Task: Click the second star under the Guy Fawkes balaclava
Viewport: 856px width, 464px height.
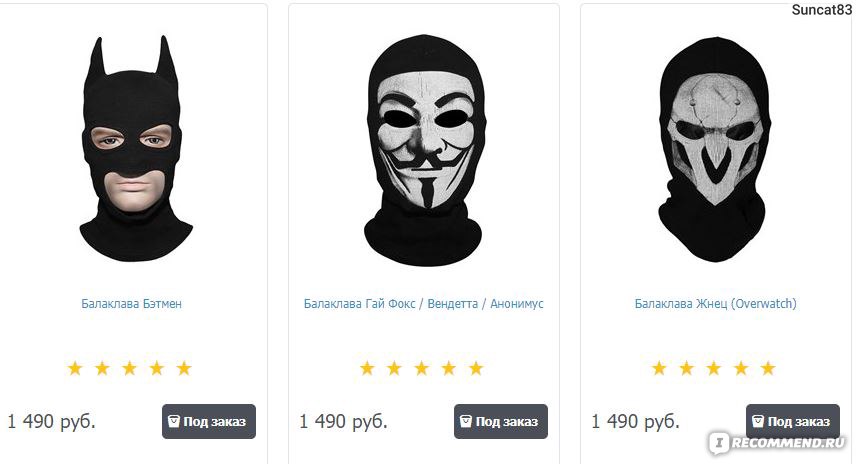Action: 394,368
